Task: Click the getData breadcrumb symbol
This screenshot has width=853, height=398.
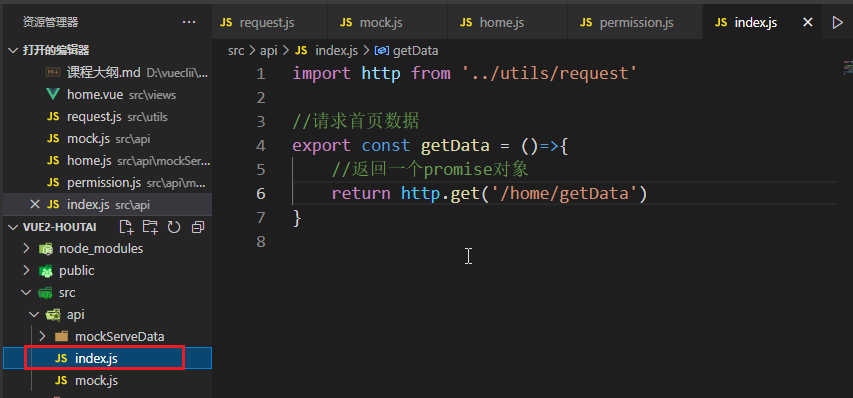Action: tap(407, 51)
